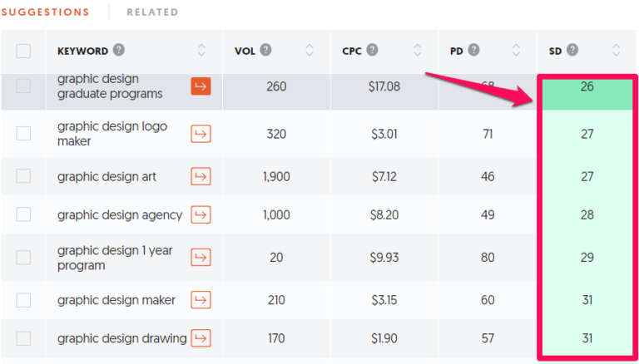Select keyword text 'graphic design 1 year program'

point(115,258)
